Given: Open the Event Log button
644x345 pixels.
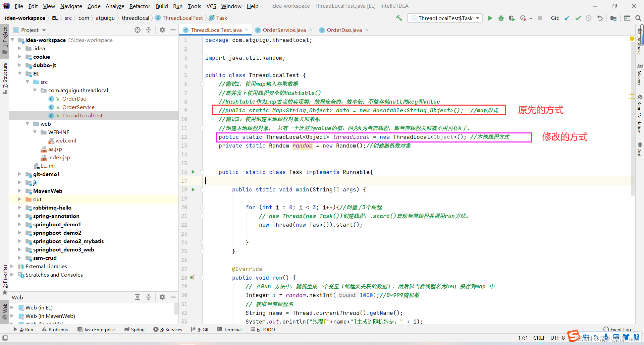Looking at the screenshot, I should click(617, 330).
